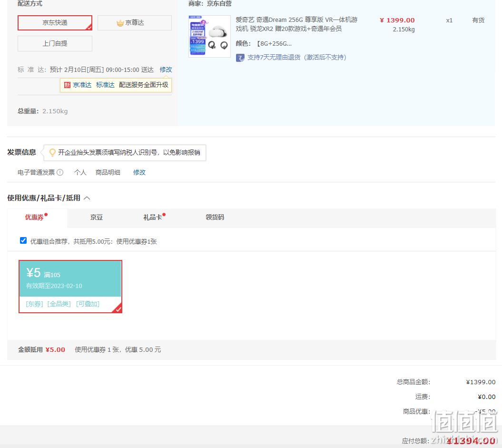The height and width of the screenshot is (448, 502).
Task: Click 个人 invoice title text
Action: click(80, 172)
